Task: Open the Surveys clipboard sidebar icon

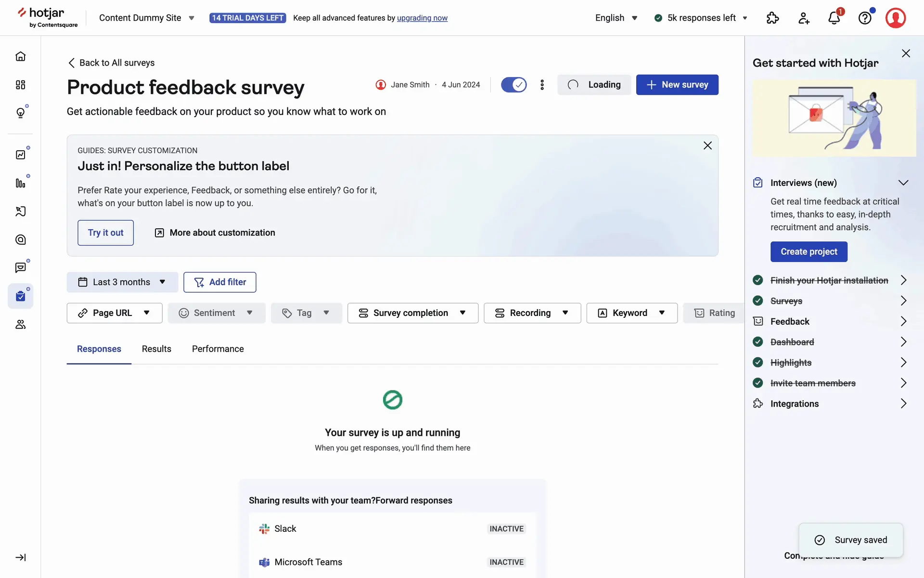Action: tap(20, 296)
